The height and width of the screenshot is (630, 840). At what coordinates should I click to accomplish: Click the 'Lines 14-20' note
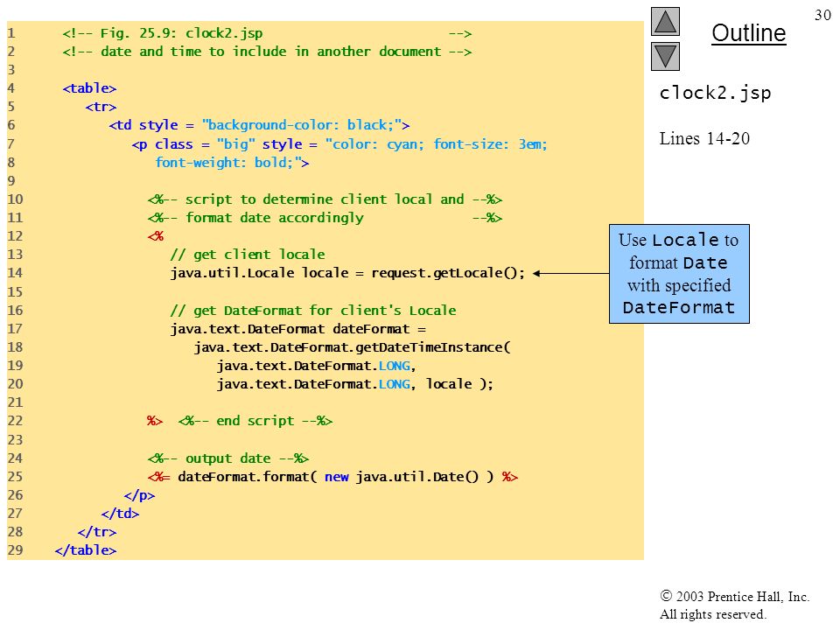tap(704, 139)
